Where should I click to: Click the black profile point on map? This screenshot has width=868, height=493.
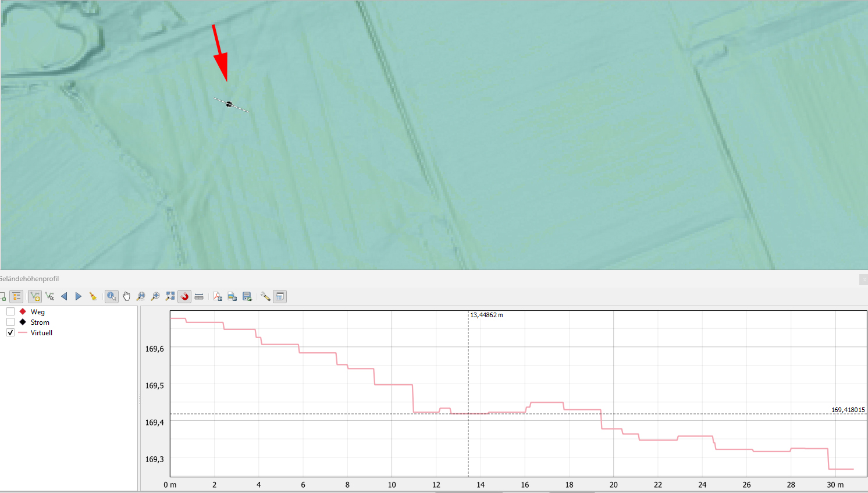[229, 104]
